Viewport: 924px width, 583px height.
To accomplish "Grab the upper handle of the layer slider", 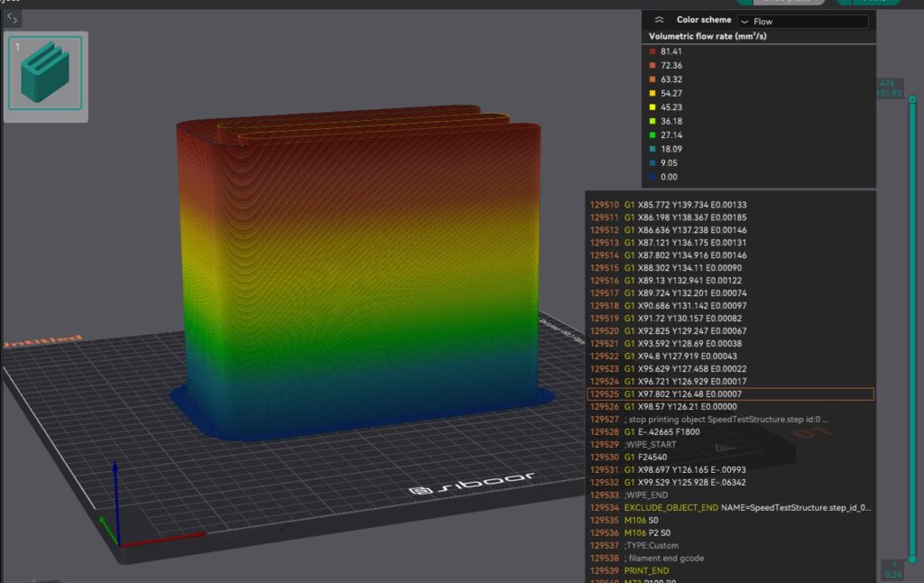I will tap(912, 99).
